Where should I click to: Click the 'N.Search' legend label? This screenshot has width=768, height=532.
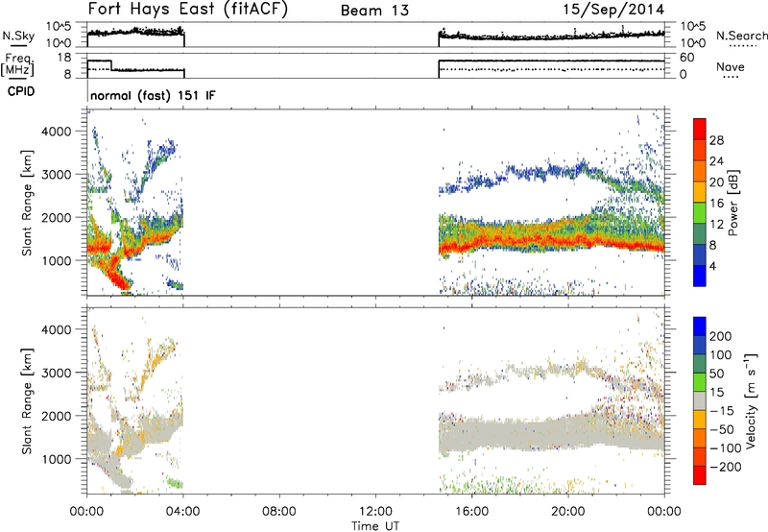tap(742, 36)
